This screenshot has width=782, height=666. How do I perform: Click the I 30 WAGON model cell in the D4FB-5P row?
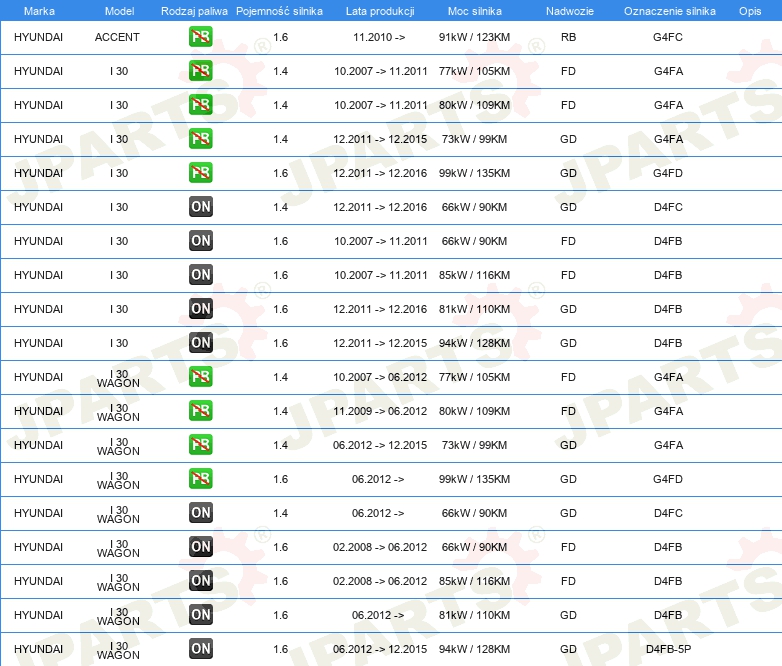118,650
